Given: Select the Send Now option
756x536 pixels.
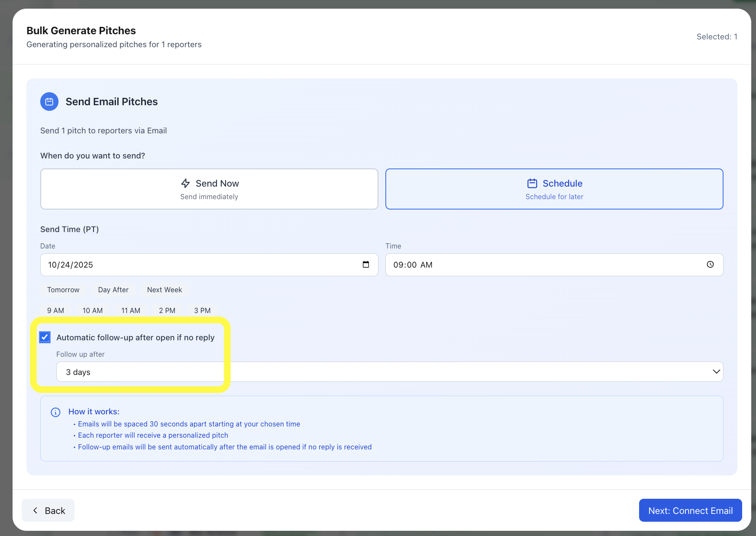Looking at the screenshot, I should point(209,189).
